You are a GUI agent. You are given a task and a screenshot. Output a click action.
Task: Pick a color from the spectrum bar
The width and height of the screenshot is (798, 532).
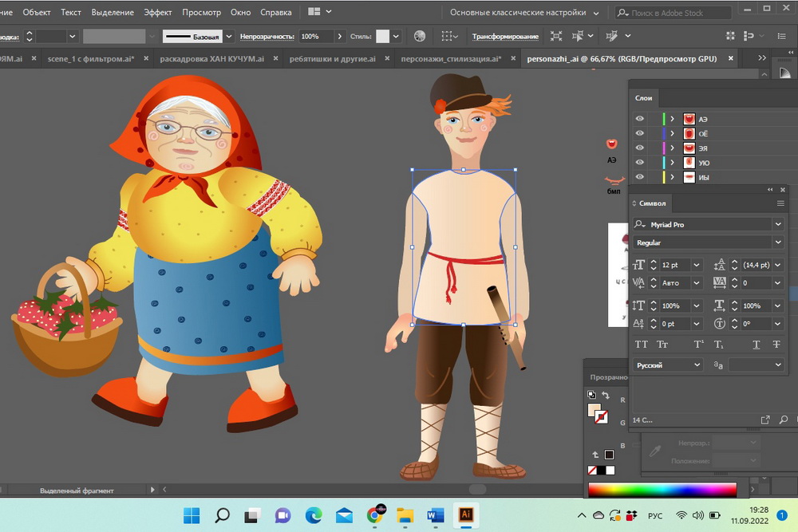pyautogui.click(x=662, y=489)
